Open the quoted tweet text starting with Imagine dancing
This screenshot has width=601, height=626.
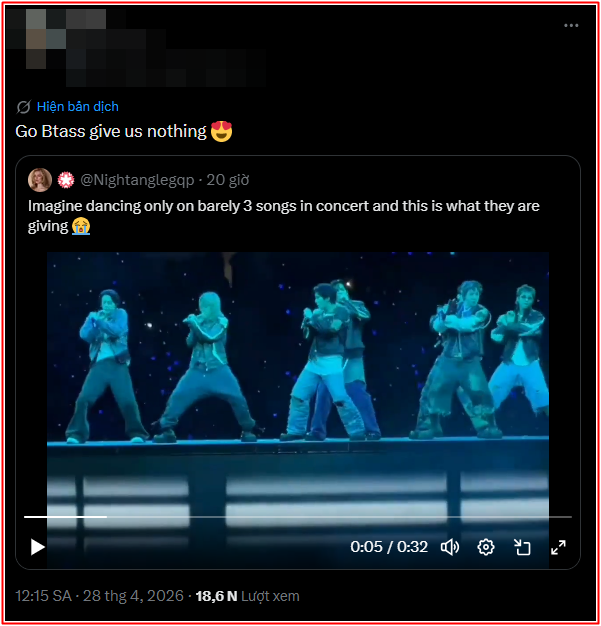point(284,216)
